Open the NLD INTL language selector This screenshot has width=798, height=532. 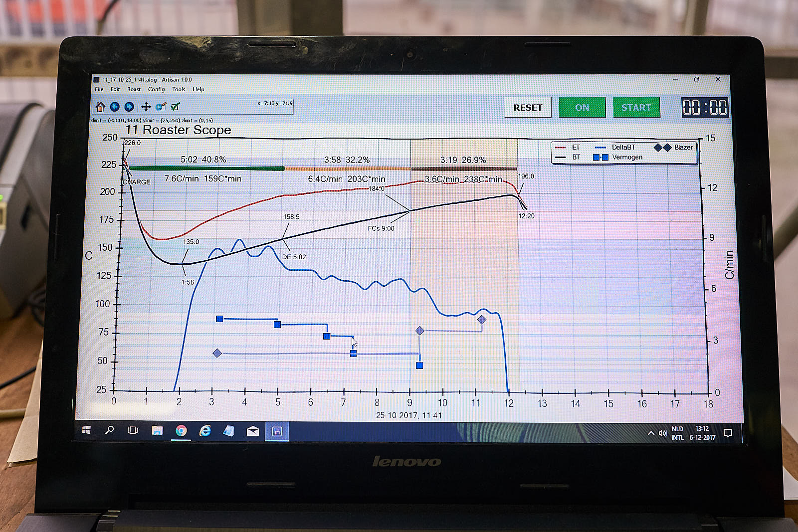click(x=677, y=433)
